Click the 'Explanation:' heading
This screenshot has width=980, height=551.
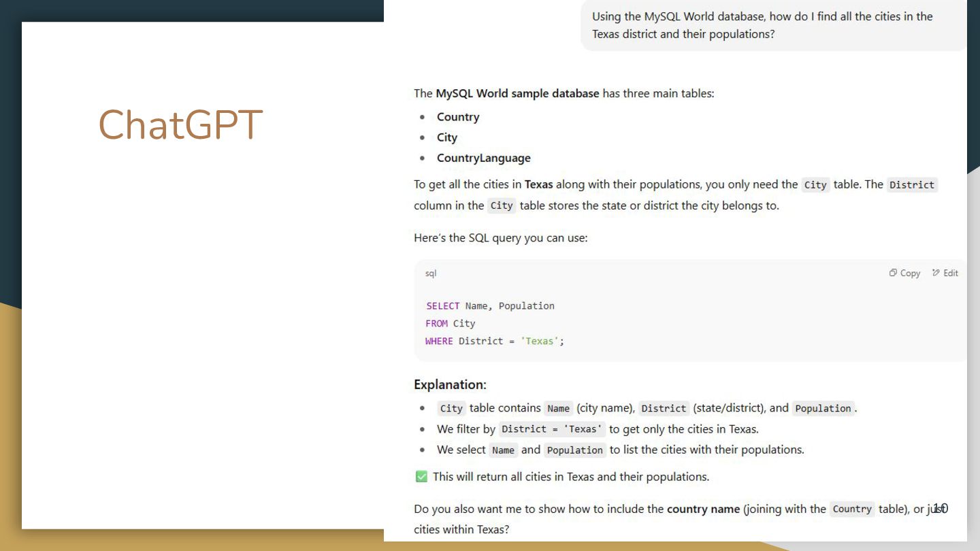coord(450,385)
